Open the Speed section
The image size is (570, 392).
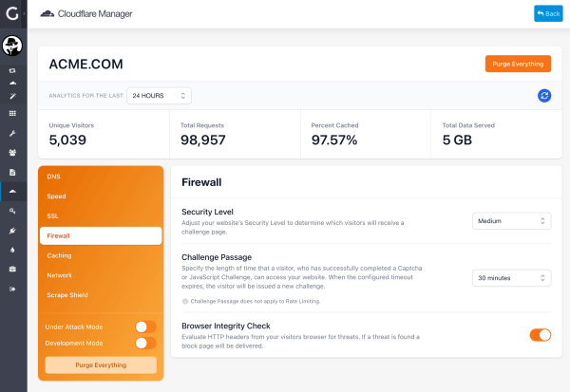coord(101,196)
